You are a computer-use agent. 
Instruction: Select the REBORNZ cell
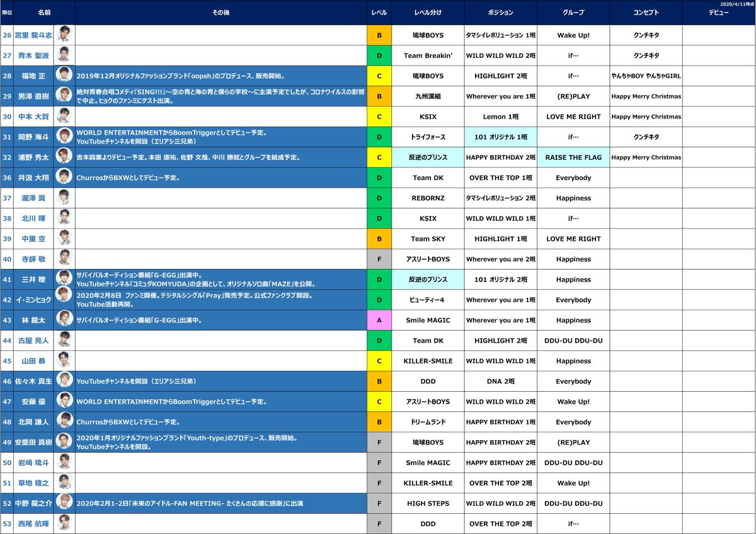tap(428, 198)
